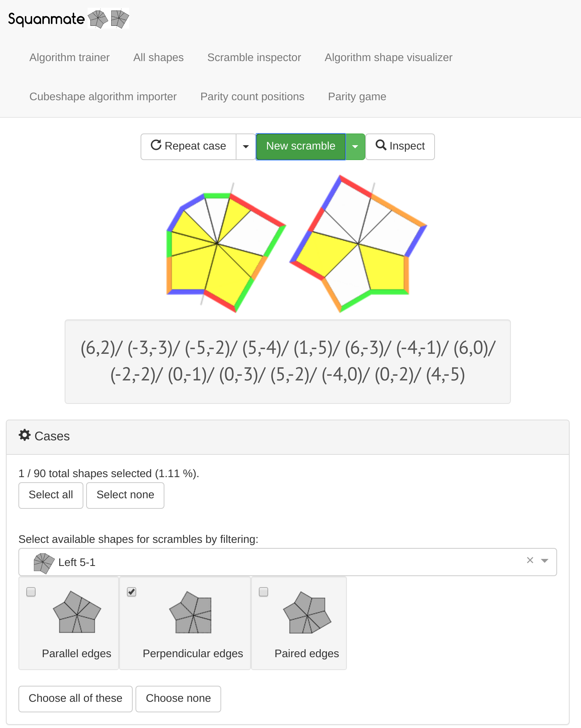Click the Paired edges shape thumbnail
The image size is (581, 728).
(x=307, y=613)
